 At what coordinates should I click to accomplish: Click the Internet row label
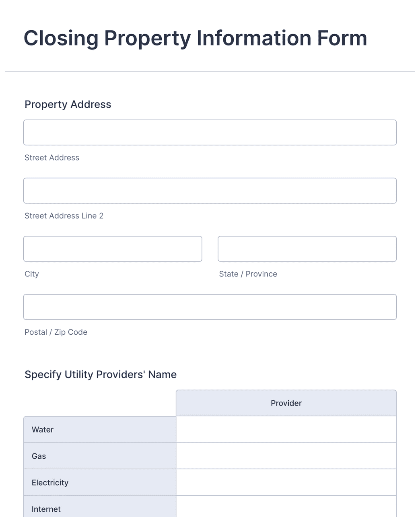pyautogui.click(x=46, y=509)
